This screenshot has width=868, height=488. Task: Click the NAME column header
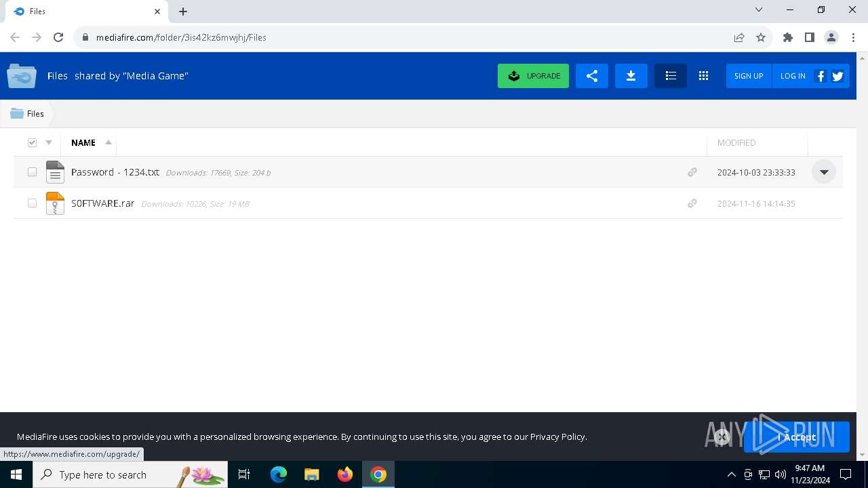[x=83, y=142]
